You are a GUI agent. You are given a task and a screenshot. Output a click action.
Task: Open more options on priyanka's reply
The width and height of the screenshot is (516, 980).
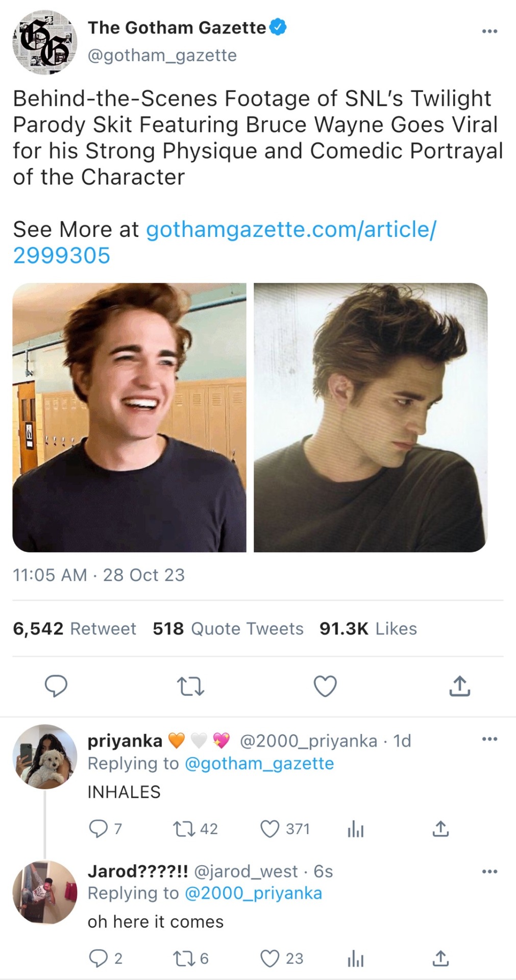tap(489, 739)
